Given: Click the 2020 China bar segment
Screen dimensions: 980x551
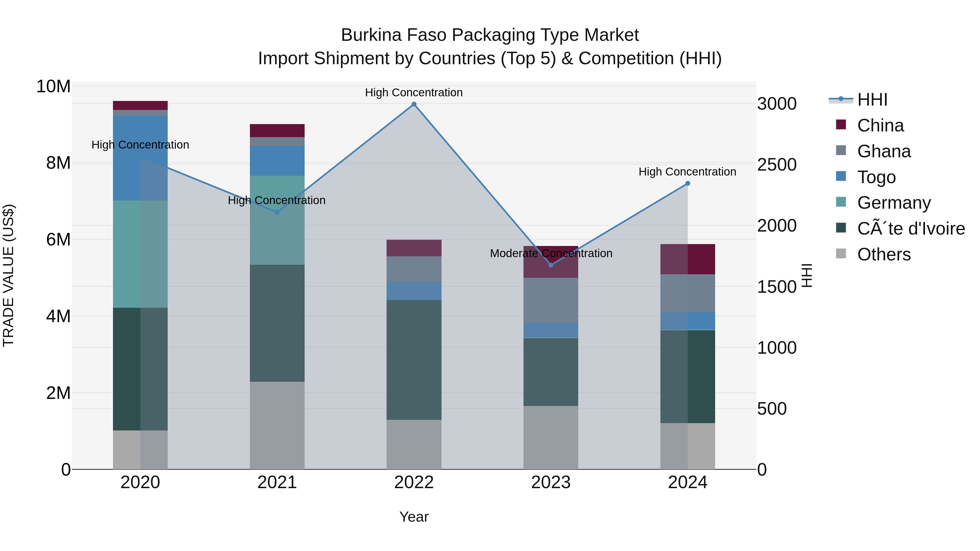Looking at the screenshot, I should click(140, 105).
